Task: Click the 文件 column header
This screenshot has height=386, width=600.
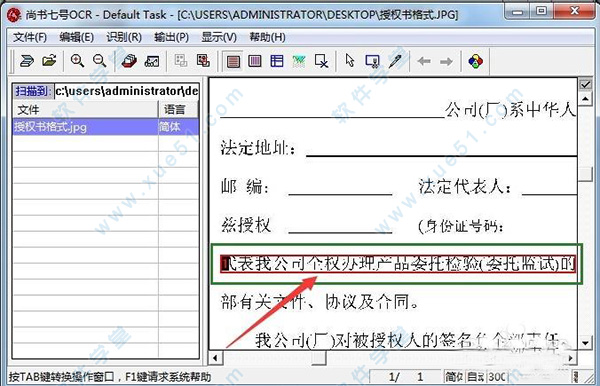Action: [85, 110]
